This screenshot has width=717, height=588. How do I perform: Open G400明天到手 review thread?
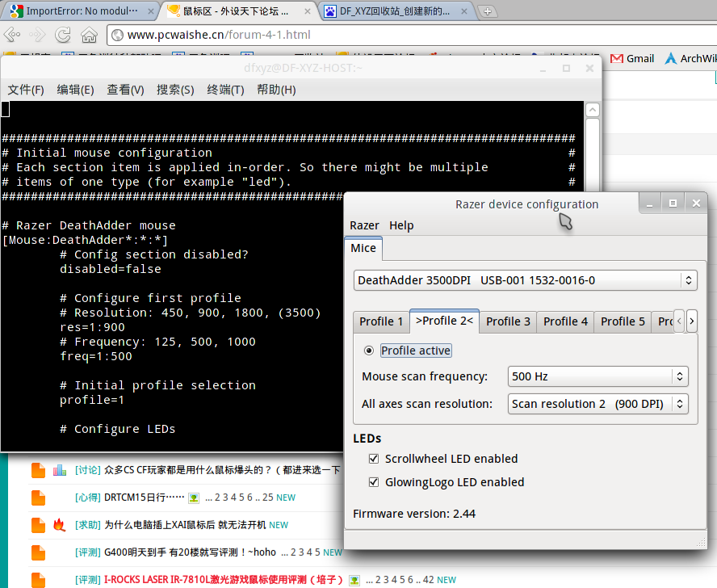[190, 552]
